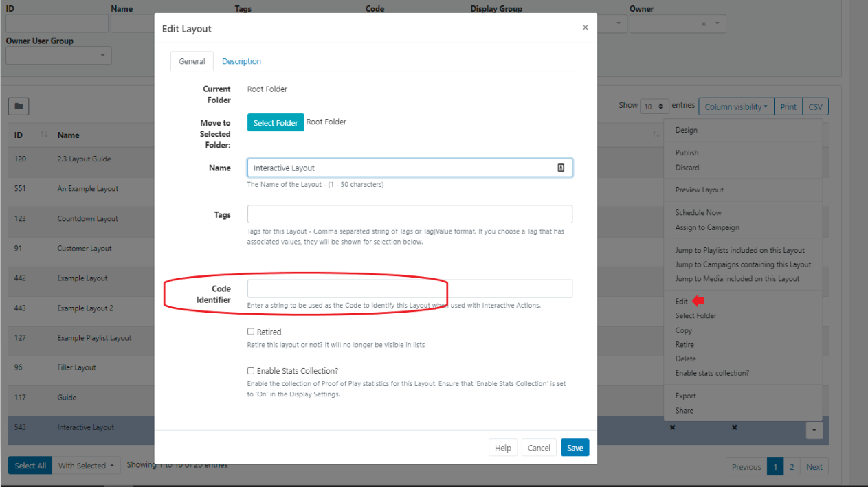Viewport: 868px width, 487px height.
Task: Click the Tags input field
Action: coord(409,214)
